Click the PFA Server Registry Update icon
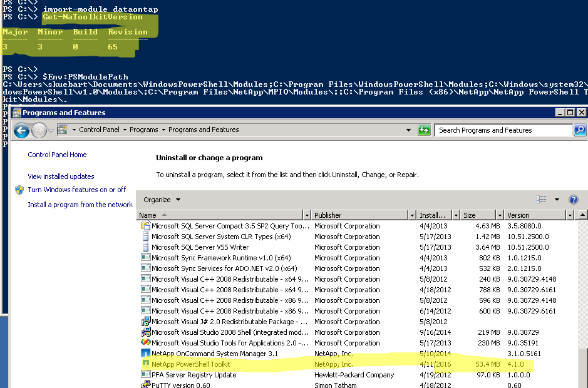588x388 pixels. (145, 374)
